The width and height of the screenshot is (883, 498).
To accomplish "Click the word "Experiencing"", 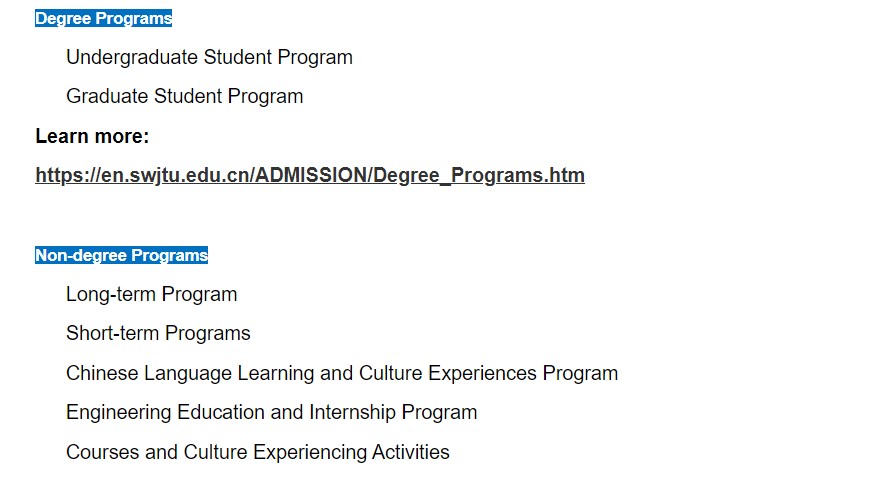I will (310, 452).
